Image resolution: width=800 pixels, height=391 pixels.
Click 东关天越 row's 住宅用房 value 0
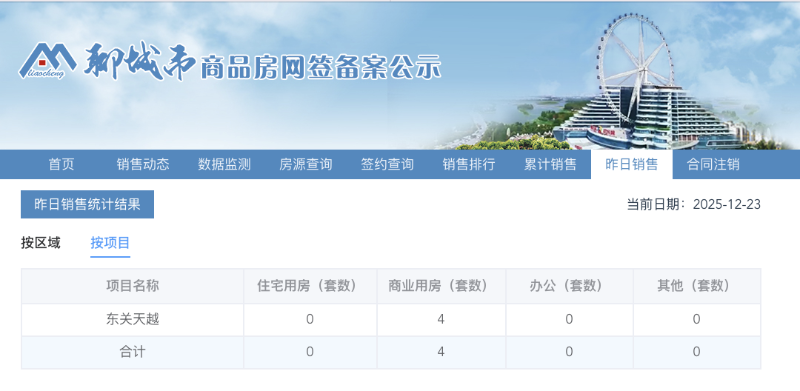point(310,320)
